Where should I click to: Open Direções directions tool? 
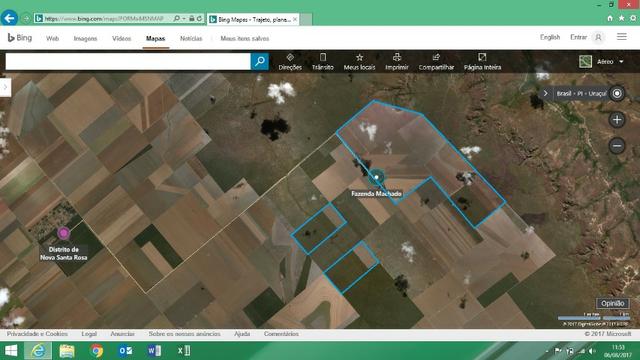click(290, 62)
